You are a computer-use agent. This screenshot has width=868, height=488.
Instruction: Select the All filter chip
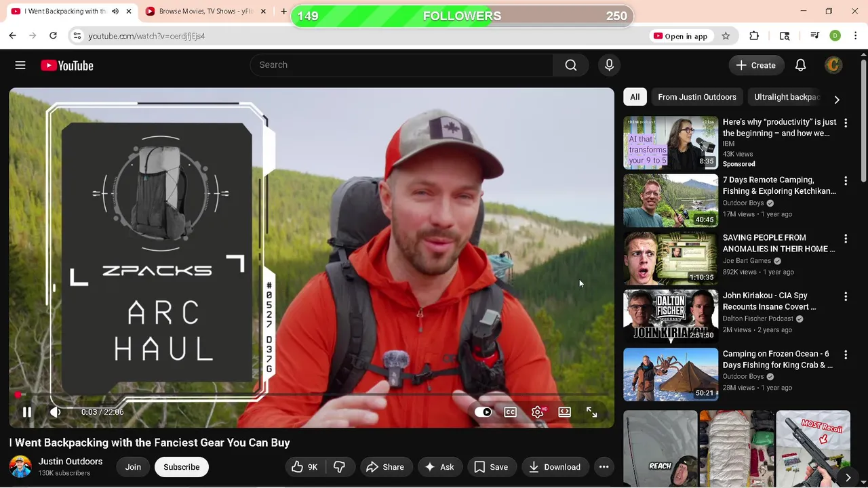[x=635, y=97]
